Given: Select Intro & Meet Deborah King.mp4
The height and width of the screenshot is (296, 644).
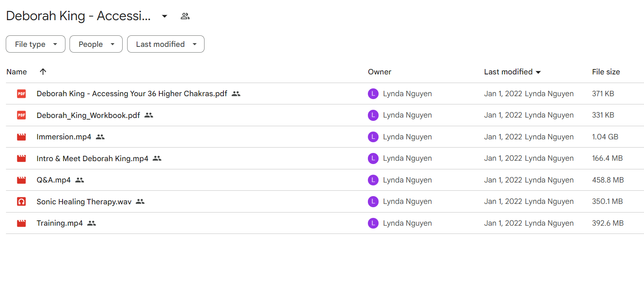Looking at the screenshot, I should [x=92, y=158].
